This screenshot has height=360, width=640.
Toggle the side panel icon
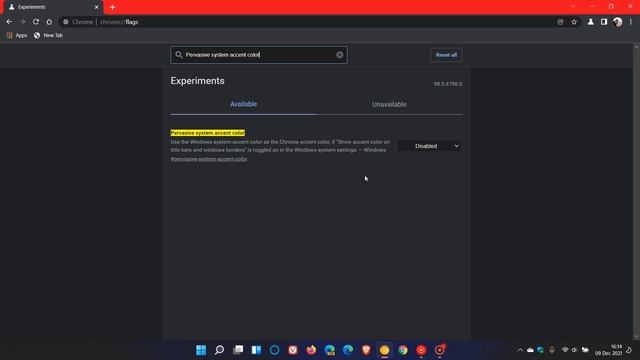point(604,22)
